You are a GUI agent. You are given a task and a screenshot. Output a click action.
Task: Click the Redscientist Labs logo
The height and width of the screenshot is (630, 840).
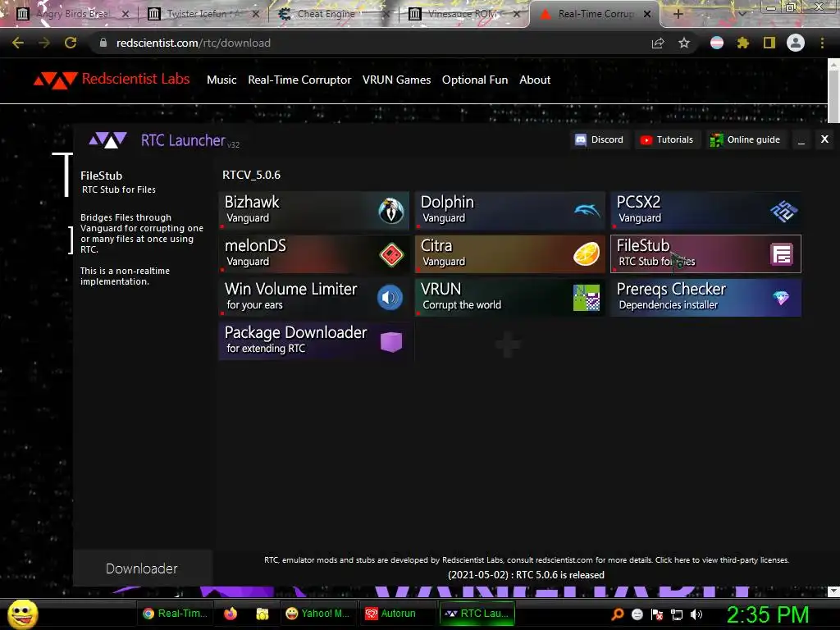point(112,80)
